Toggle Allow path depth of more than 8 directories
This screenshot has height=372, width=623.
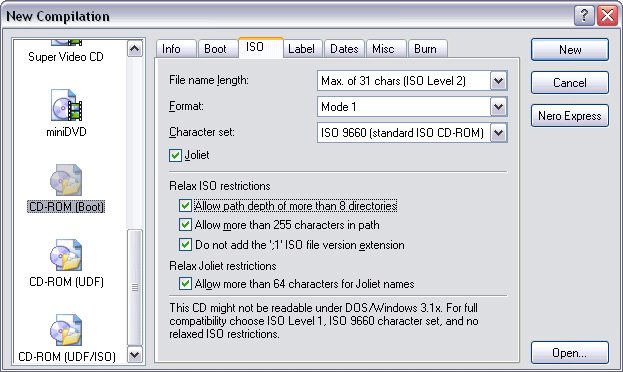coord(185,205)
